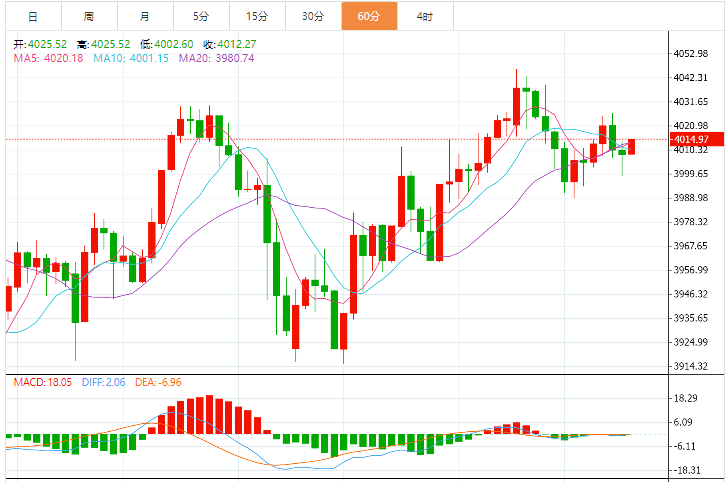Open the 月 (monthly) chart tab
This screenshot has height=482, width=725.
pyautogui.click(x=145, y=16)
